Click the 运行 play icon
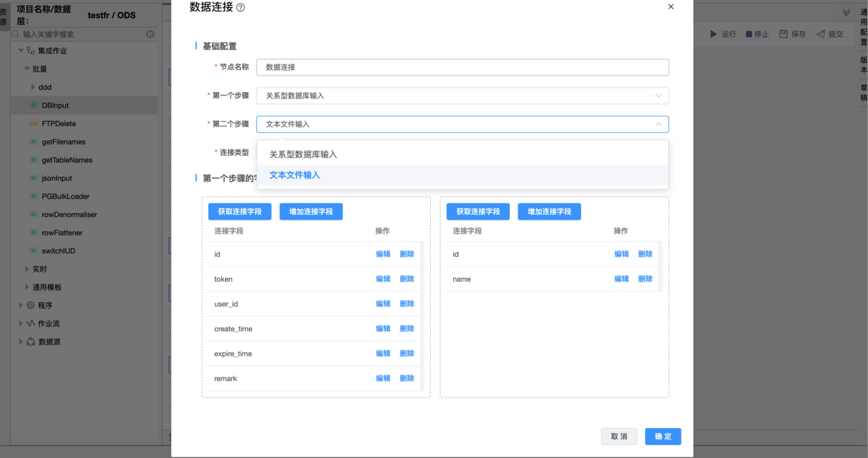868x458 pixels. coord(713,34)
